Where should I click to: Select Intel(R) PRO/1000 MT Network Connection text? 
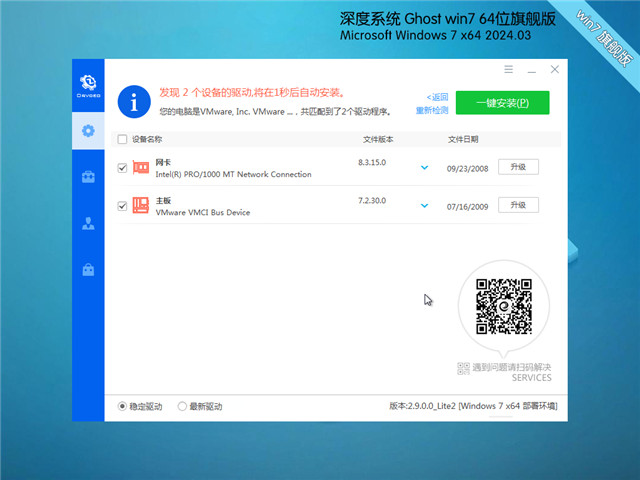coord(233,174)
